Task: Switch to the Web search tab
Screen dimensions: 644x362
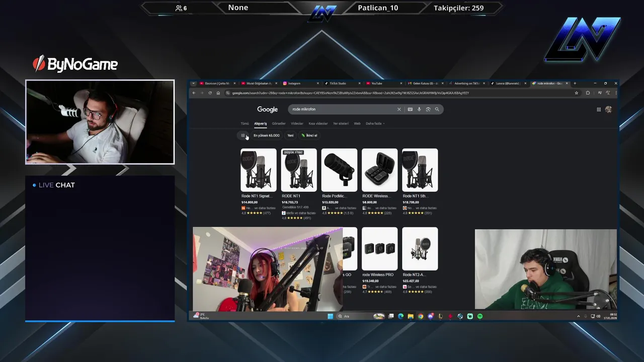Action: [357, 123]
